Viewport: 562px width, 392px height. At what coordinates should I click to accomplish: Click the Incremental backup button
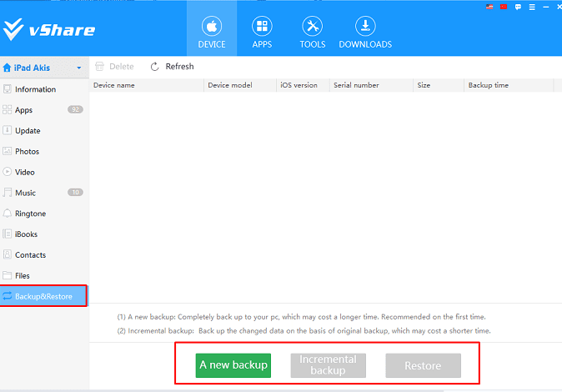coord(329,365)
